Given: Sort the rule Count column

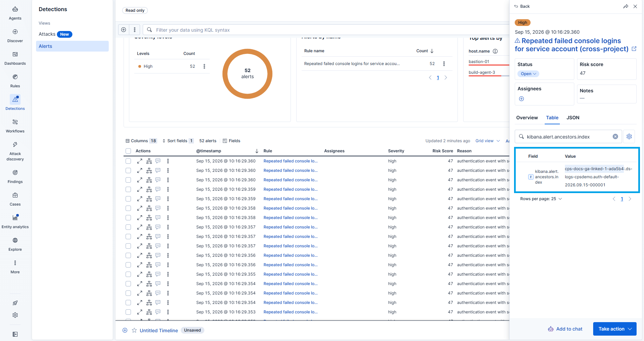Looking at the screenshot, I should point(425,51).
